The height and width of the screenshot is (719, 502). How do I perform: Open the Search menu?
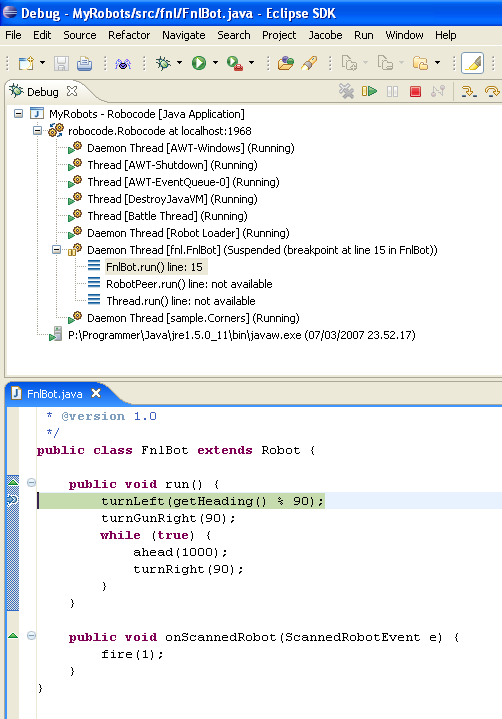tap(233, 35)
